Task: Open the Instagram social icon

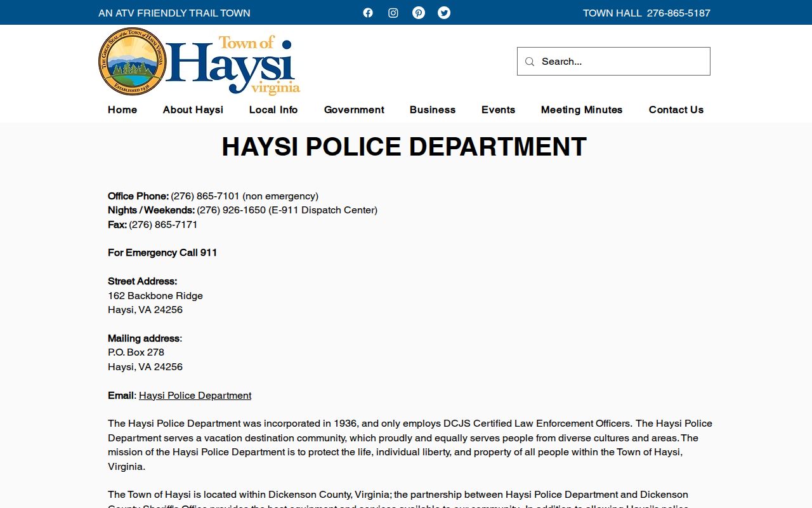Action: click(393, 13)
